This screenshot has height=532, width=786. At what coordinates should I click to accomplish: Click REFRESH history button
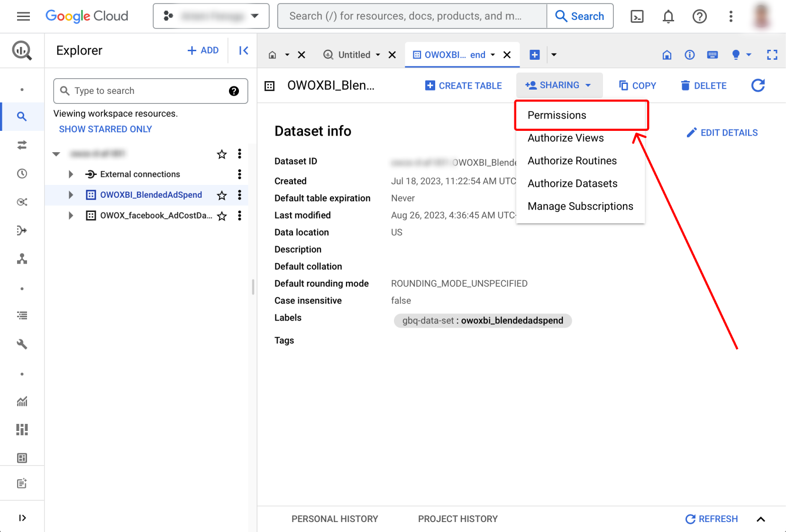(x=712, y=519)
